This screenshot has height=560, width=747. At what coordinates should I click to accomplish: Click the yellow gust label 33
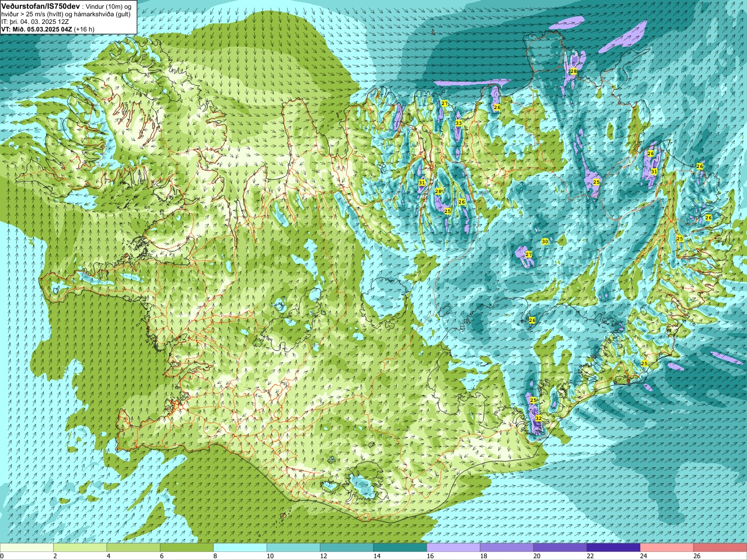coord(459,123)
